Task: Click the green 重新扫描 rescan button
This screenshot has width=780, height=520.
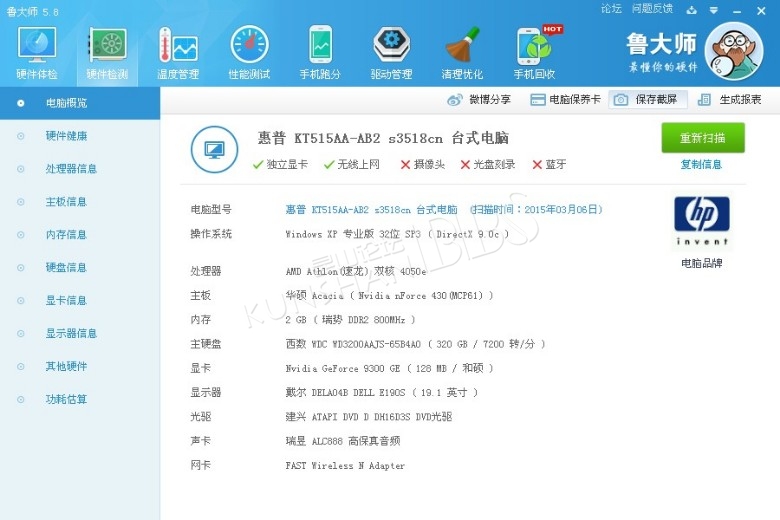Action: [703, 138]
